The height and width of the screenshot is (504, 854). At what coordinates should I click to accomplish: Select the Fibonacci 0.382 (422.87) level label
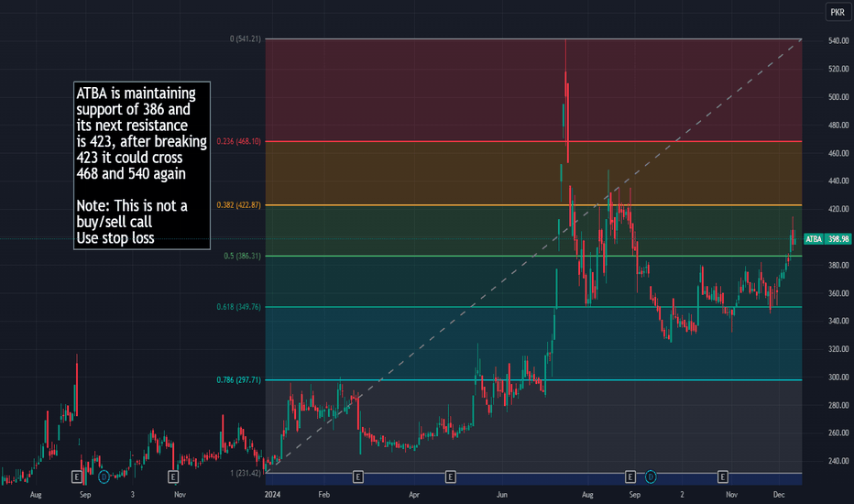tap(238, 205)
